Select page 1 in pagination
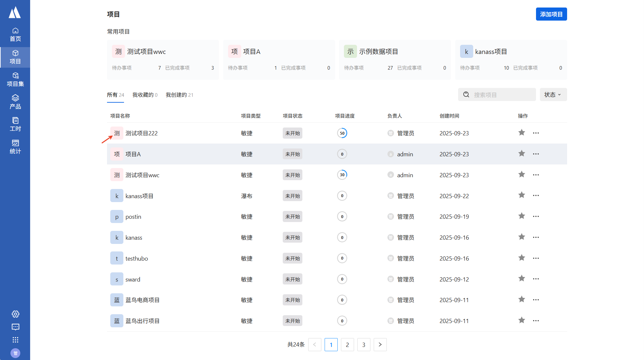This screenshot has width=644, height=360. point(331,345)
